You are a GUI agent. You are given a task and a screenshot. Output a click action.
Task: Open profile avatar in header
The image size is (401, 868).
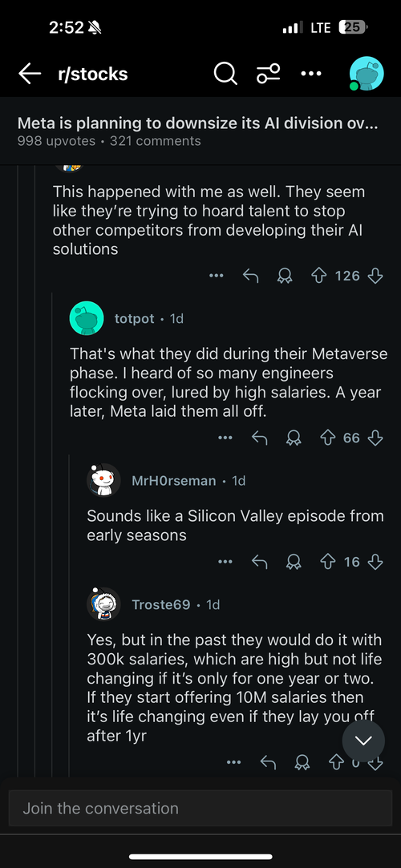[366, 74]
